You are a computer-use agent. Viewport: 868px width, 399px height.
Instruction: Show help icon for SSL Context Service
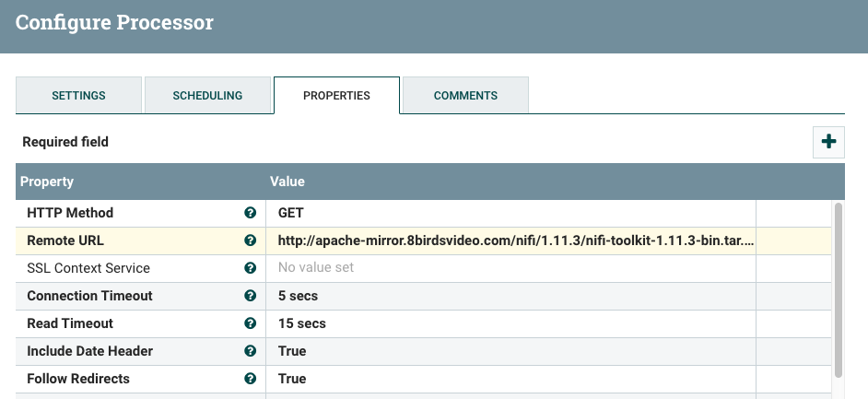coord(251,268)
